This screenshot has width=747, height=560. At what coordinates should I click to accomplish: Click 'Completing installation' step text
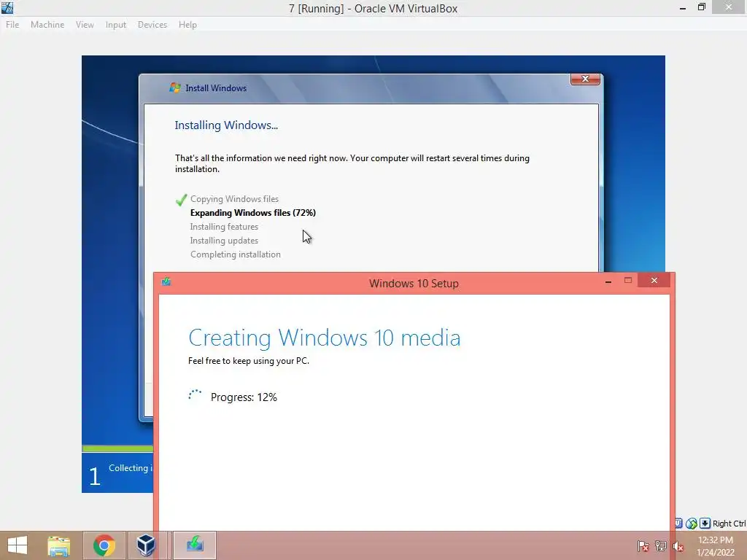click(236, 254)
